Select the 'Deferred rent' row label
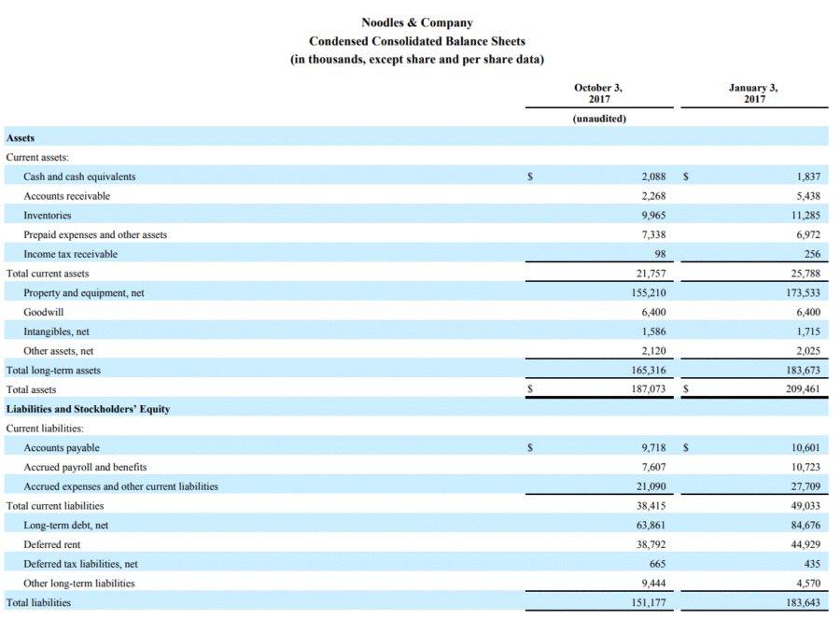Image resolution: width=840 pixels, height=619 pixels. [x=52, y=544]
